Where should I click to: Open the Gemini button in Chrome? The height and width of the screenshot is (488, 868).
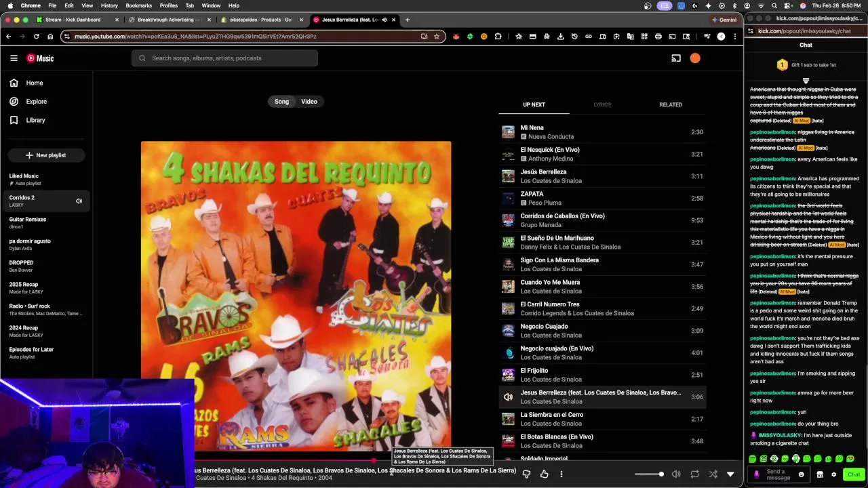point(724,20)
